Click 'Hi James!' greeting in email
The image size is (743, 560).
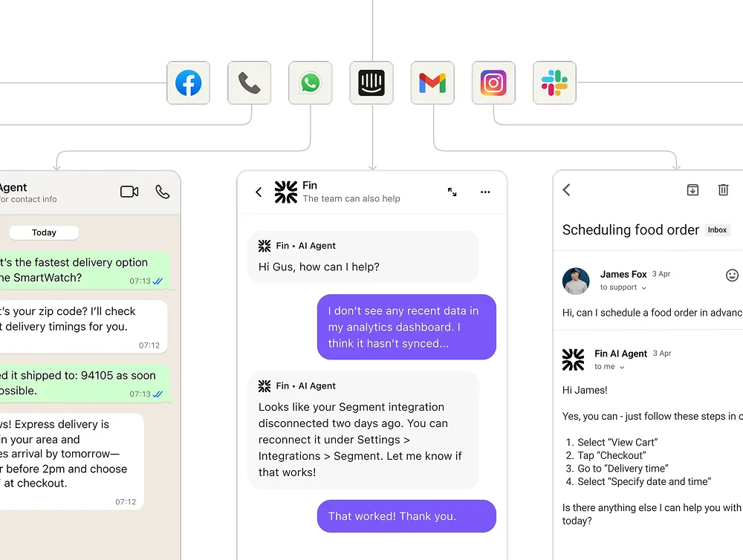pyautogui.click(x=585, y=390)
